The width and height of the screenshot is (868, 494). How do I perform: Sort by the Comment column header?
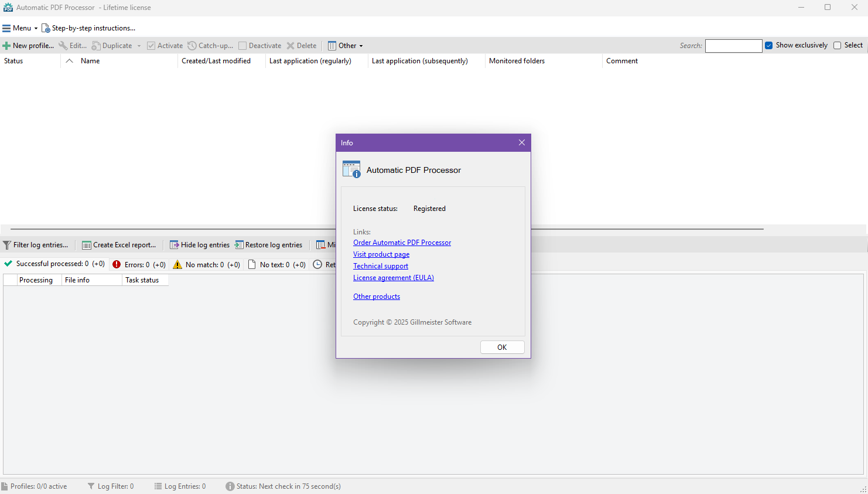pyautogui.click(x=622, y=61)
